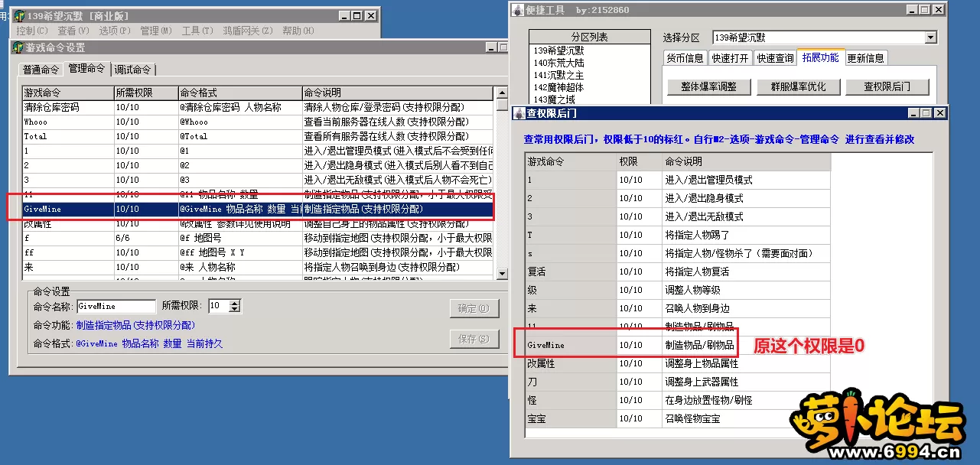This screenshot has height=465, width=980.
Task: Click the 保存(S) button
Action: click(x=474, y=339)
